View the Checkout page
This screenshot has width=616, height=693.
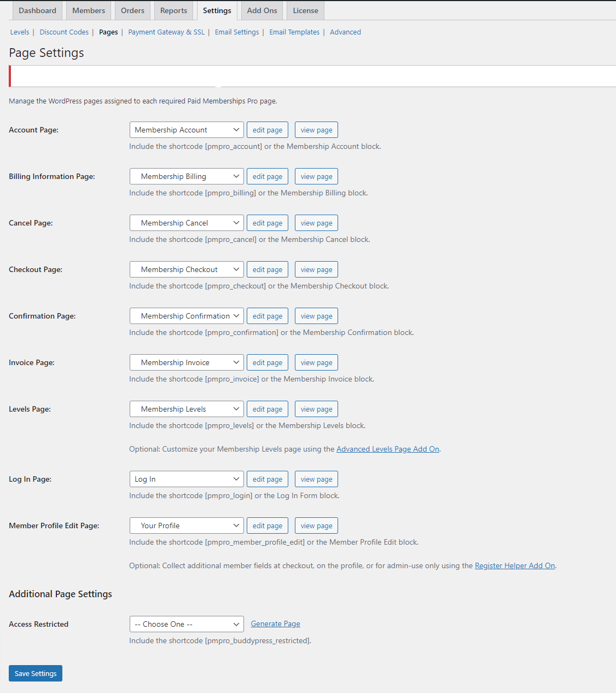(316, 269)
